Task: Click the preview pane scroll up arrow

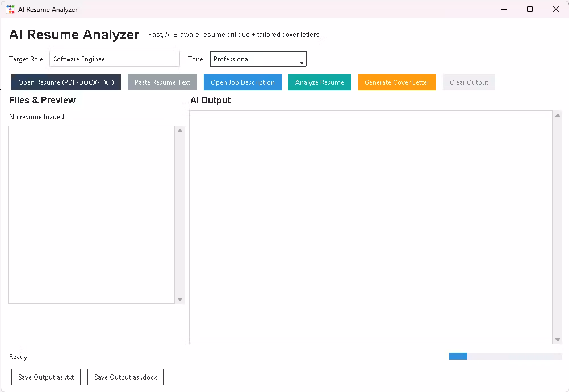Action: (x=180, y=131)
